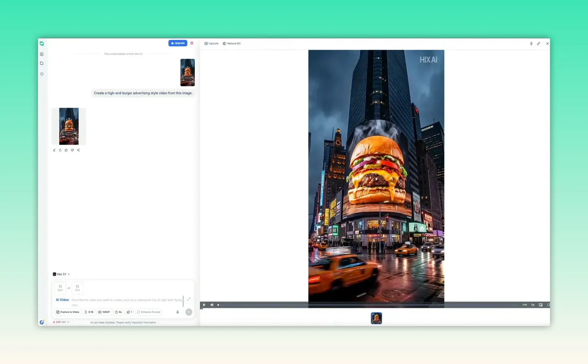Screen dimensions: 588x364
Task: Edit the generated video with pencil icon
Action: (x=54, y=150)
